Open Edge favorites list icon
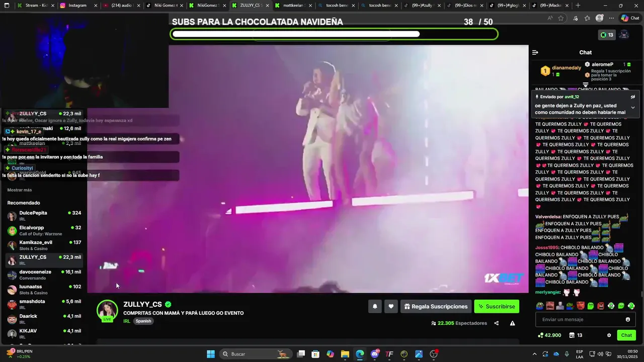The image size is (644, 362). click(587, 18)
